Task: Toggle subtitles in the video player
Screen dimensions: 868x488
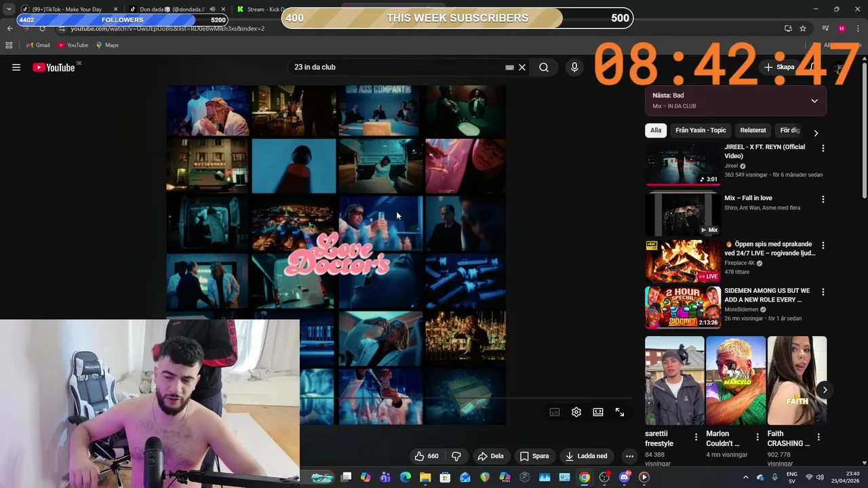Action: point(555,412)
